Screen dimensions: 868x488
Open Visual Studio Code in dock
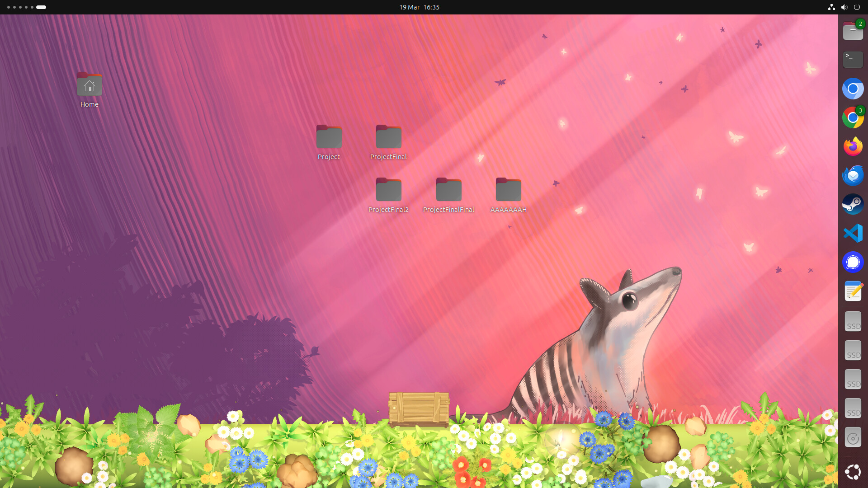[853, 233]
